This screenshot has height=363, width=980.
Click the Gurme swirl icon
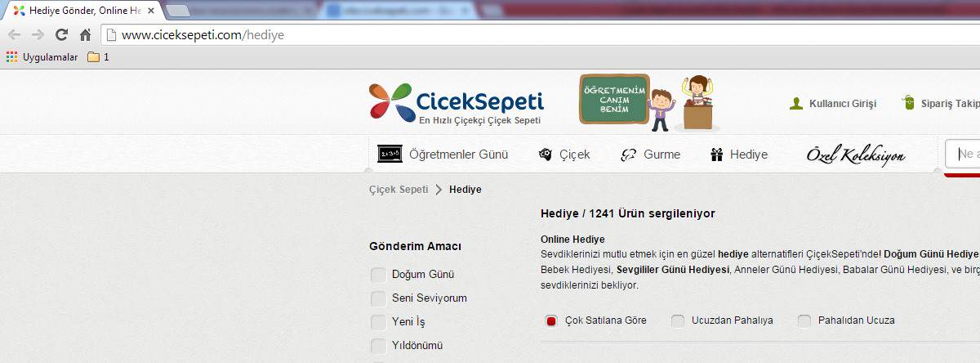coord(628,155)
